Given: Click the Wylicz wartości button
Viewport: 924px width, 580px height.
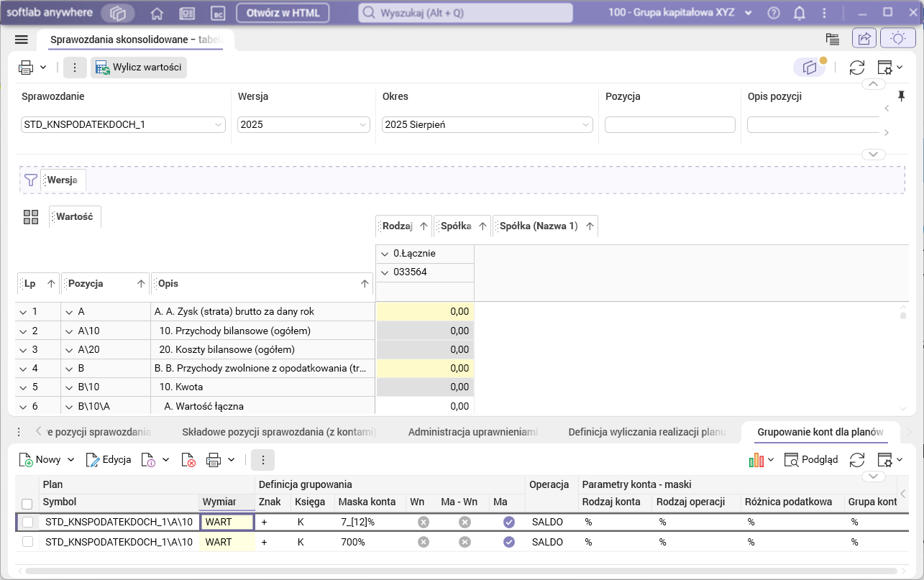Looking at the screenshot, I should pos(139,68).
